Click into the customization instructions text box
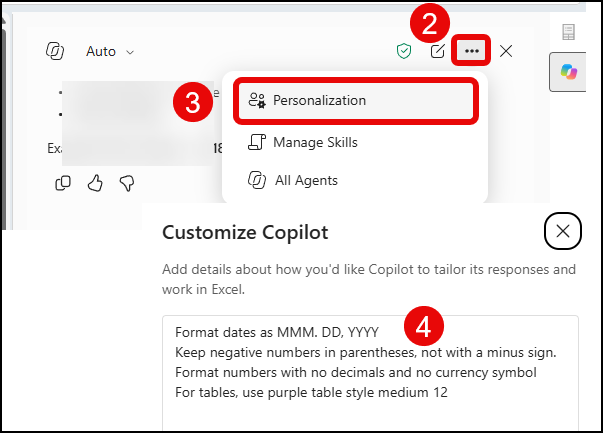 (x=370, y=373)
